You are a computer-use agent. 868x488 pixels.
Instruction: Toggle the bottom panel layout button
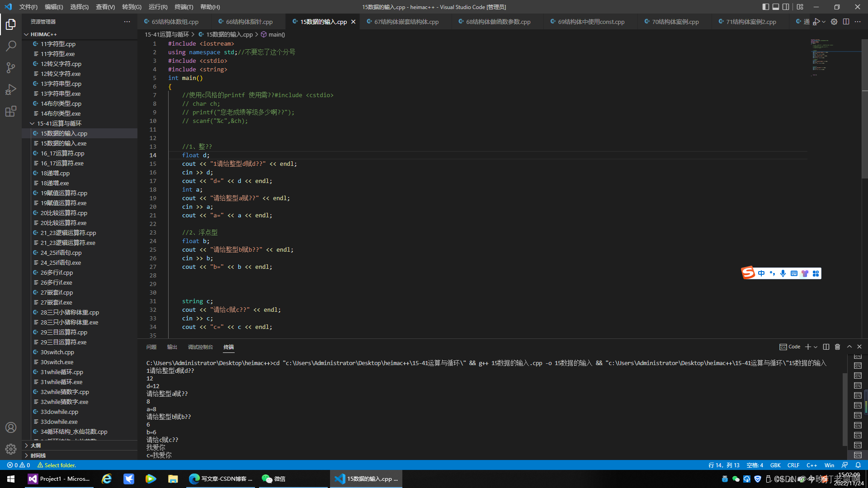point(776,7)
